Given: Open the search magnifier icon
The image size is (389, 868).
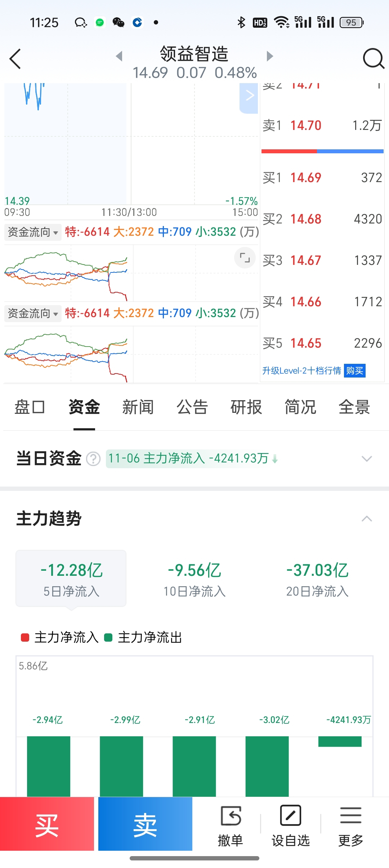Looking at the screenshot, I should point(374,59).
